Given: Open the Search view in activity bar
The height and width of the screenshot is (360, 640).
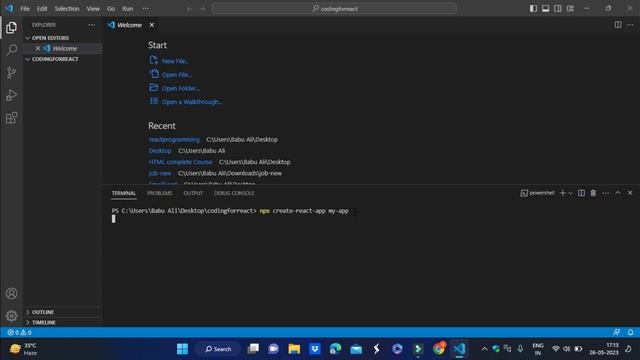Looking at the screenshot, I should pyautogui.click(x=11, y=50).
